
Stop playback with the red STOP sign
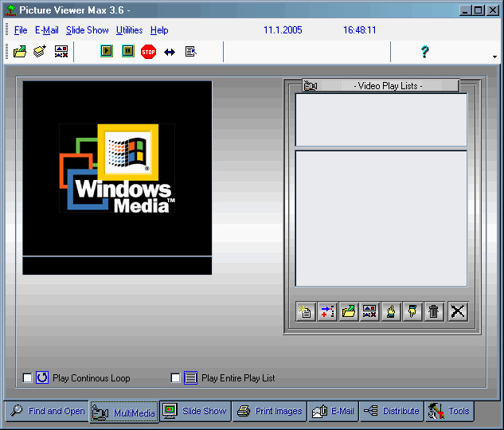point(149,52)
